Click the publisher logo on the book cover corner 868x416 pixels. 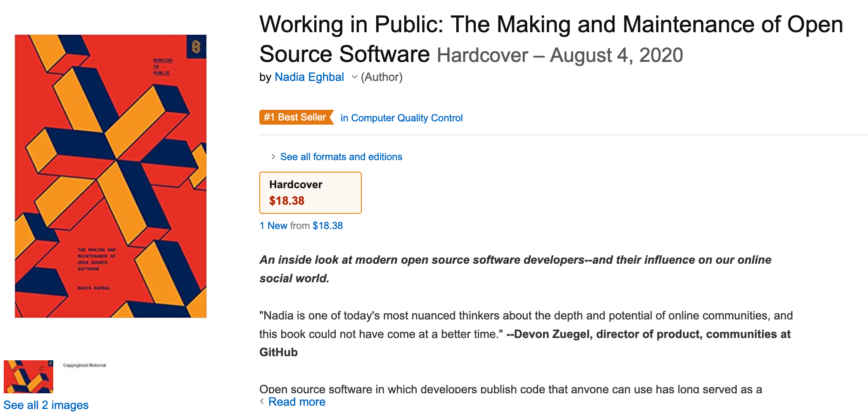click(196, 47)
